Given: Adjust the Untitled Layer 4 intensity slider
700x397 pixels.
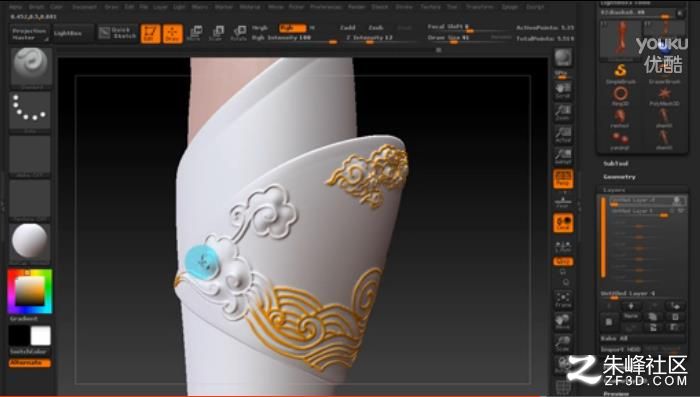Looking at the screenshot, I should [643, 295].
